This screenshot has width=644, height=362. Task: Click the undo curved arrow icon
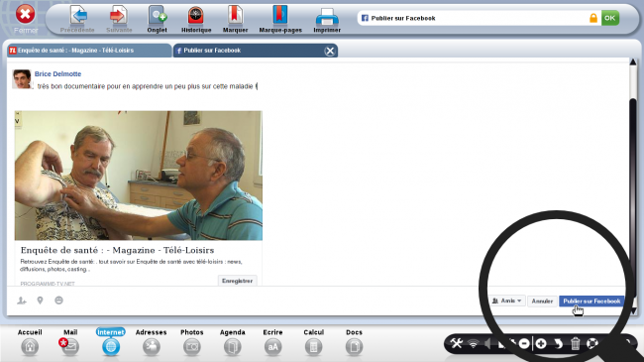pos(558,343)
